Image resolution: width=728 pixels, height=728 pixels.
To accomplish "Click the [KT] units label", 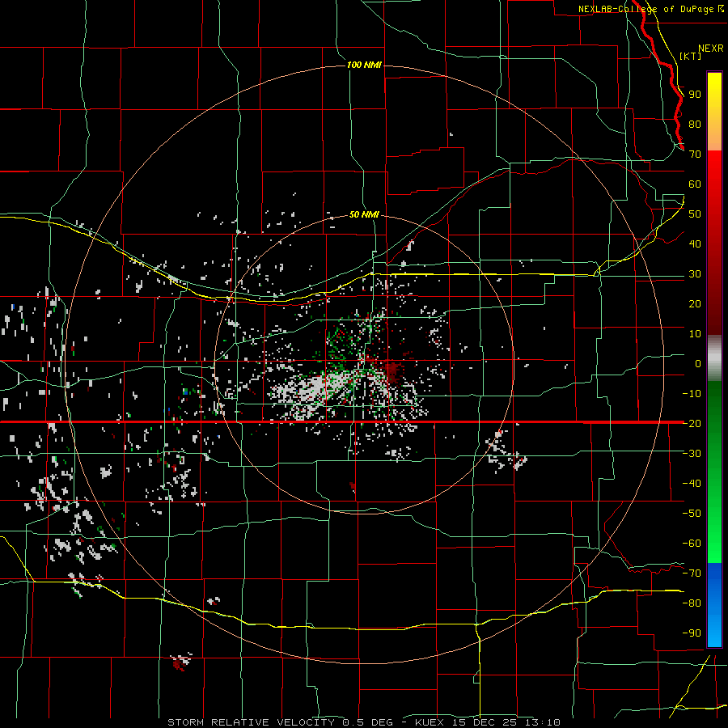I will pyautogui.click(x=691, y=56).
